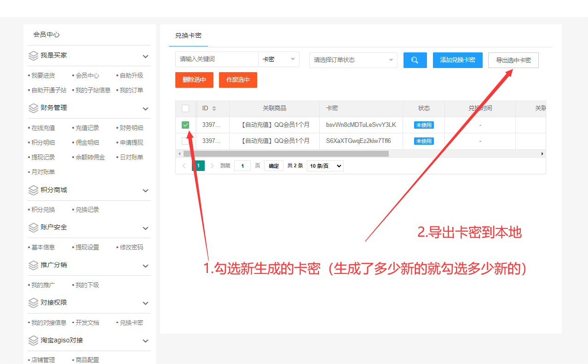
Task: Open the 10条/页 page size dropdown
Action: tap(325, 166)
